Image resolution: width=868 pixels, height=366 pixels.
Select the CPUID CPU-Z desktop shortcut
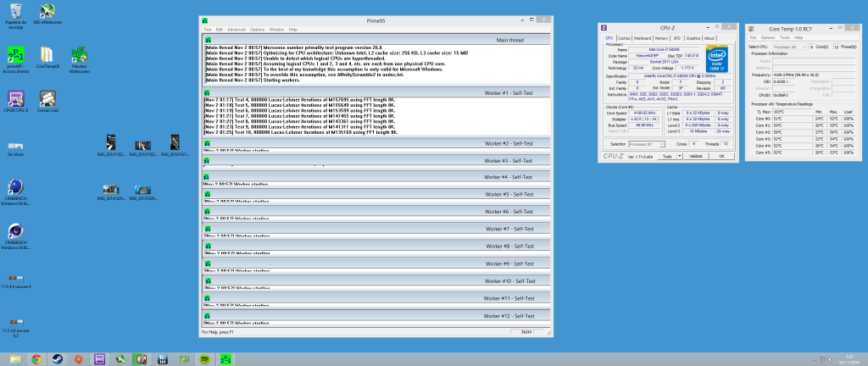point(16,102)
